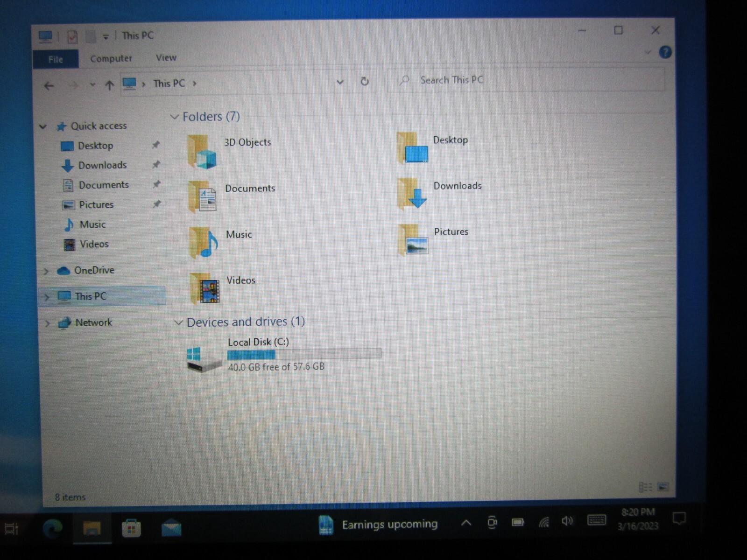Image resolution: width=747 pixels, height=560 pixels.
Task: Open the Videos folder in main pane
Action: (204, 288)
